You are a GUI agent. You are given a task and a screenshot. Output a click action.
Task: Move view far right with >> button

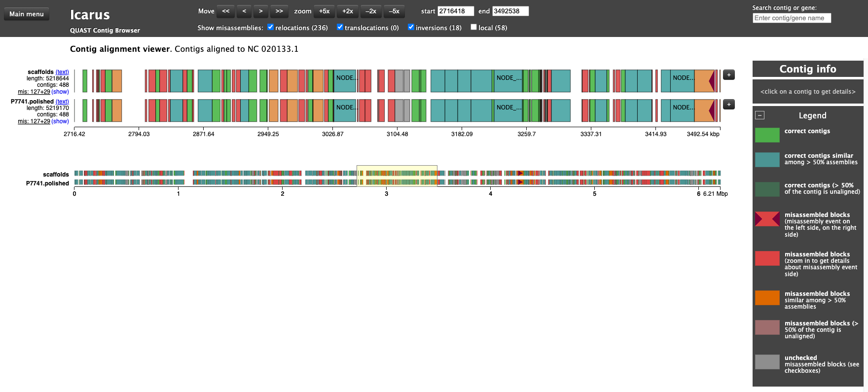(x=279, y=11)
